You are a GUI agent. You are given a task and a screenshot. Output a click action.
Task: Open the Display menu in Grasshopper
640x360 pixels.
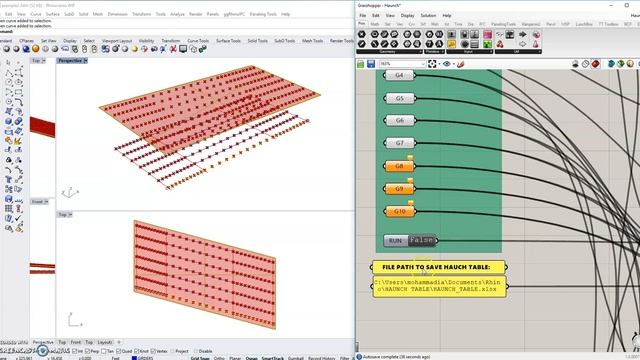pyautogui.click(x=407, y=16)
